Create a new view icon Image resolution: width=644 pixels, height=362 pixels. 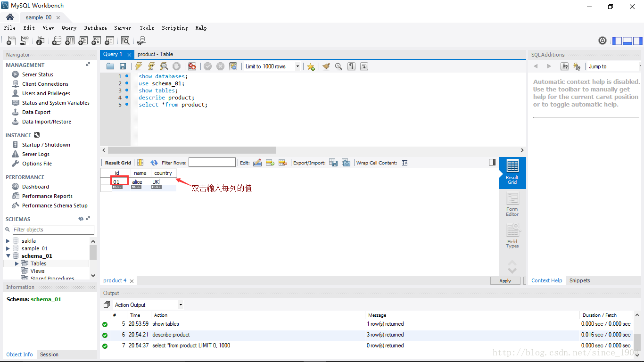tap(83, 41)
